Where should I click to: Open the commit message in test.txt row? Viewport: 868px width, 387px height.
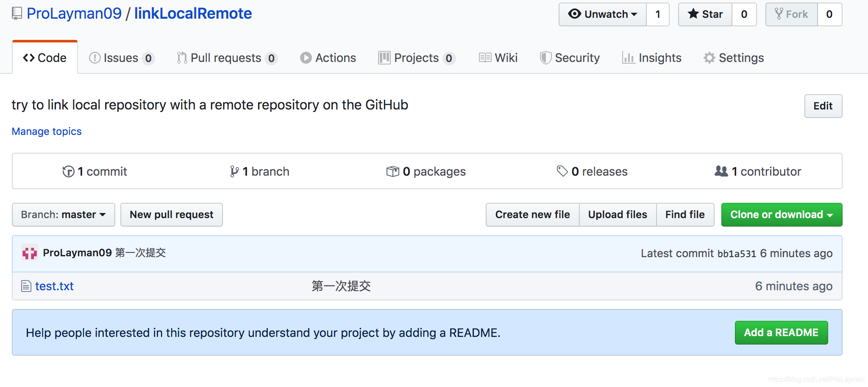342,286
